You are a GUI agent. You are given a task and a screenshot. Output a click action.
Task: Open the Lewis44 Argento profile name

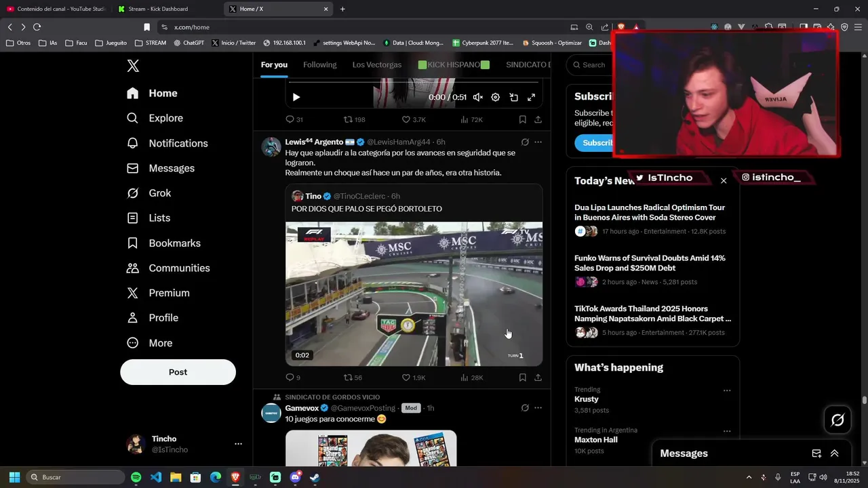314,142
